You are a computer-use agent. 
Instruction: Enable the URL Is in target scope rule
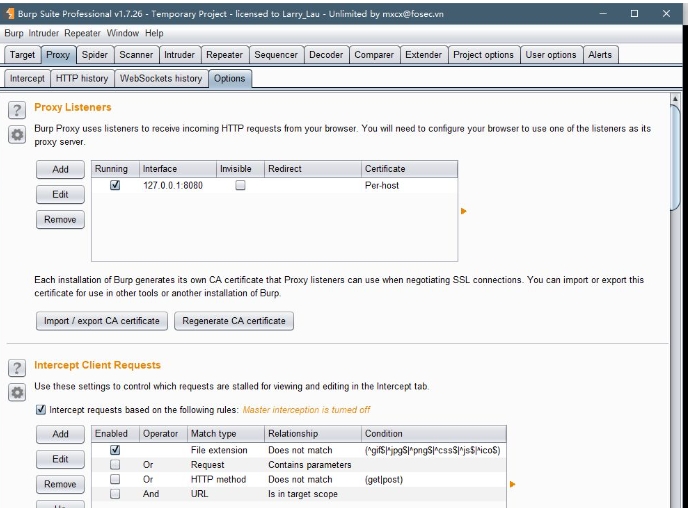pyautogui.click(x=115, y=494)
